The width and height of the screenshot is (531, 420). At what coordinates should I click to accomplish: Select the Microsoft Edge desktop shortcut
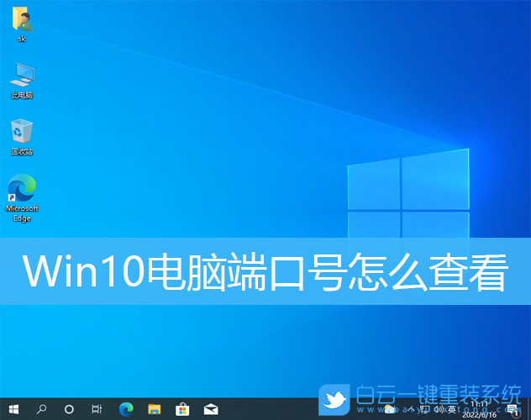pyautogui.click(x=22, y=198)
